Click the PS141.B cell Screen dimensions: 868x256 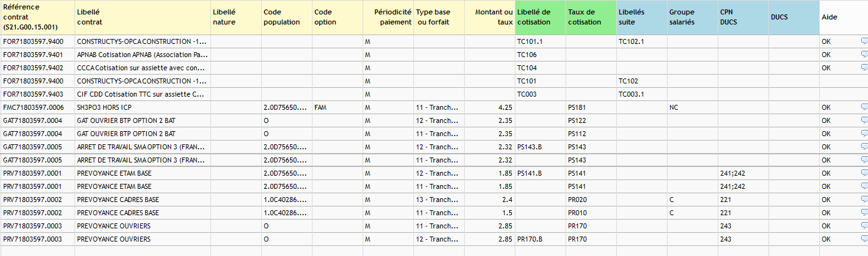click(x=540, y=173)
